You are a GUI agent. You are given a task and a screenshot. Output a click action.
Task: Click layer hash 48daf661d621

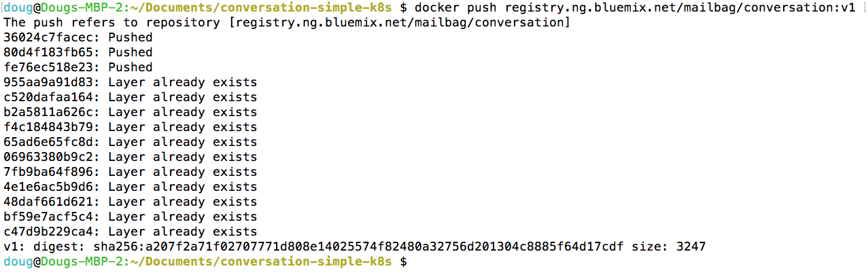tap(48, 202)
